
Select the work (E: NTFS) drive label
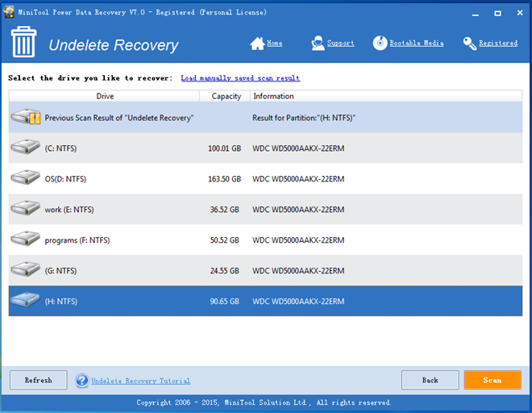click(x=69, y=210)
